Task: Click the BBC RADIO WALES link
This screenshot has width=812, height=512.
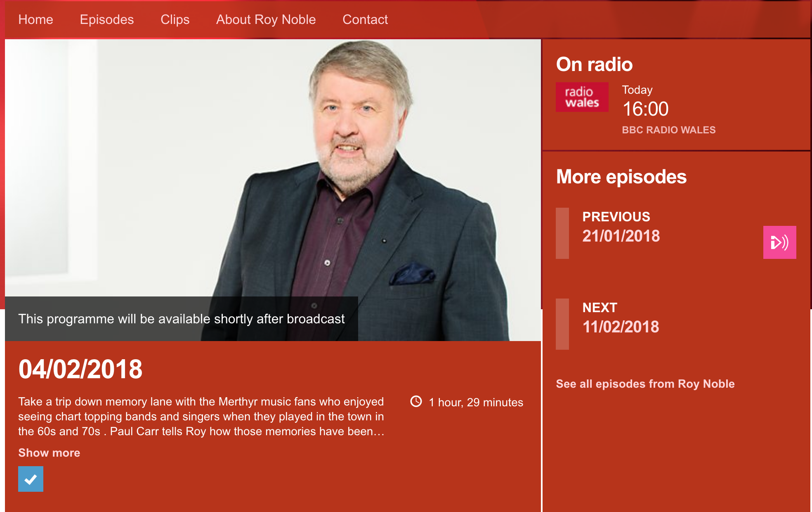Action: (669, 130)
